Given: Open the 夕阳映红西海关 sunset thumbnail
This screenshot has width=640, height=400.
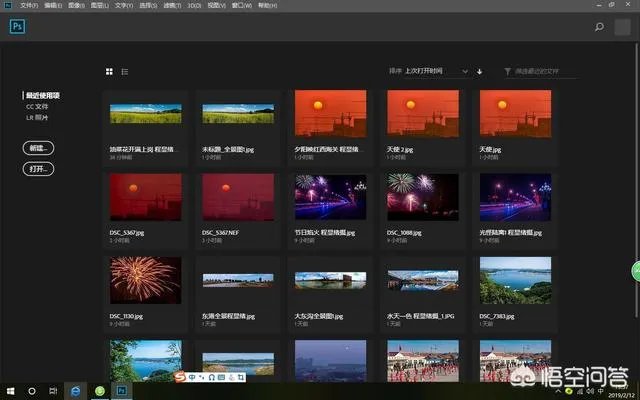Looking at the screenshot, I should 331,113.
